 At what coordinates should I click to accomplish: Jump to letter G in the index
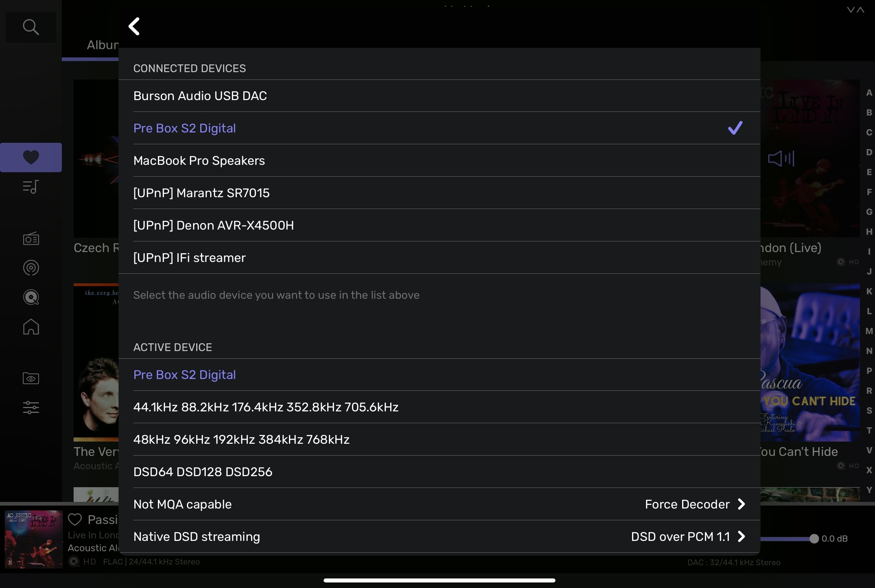point(869,212)
